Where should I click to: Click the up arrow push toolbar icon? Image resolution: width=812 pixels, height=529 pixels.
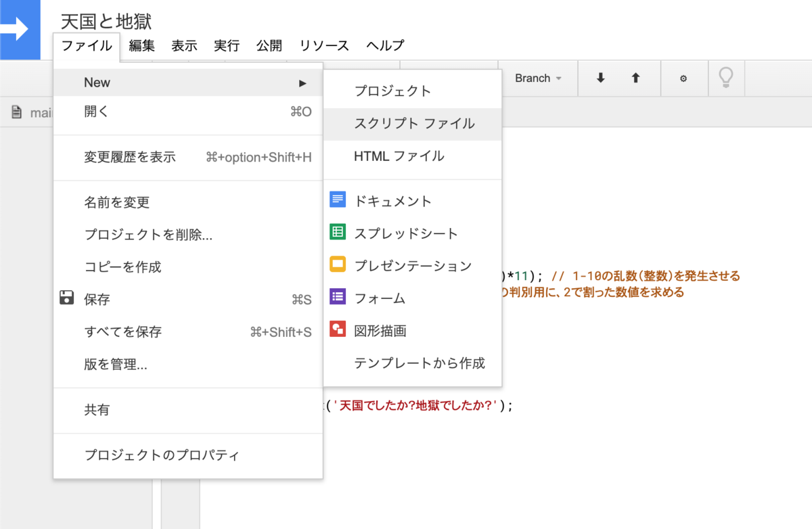pyautogui.click(x=635, y=78)
